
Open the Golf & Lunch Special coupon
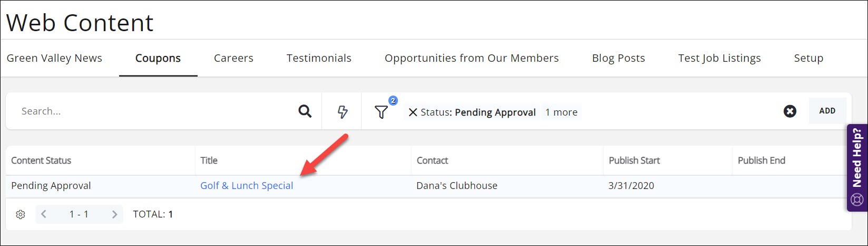click(247, 186)
